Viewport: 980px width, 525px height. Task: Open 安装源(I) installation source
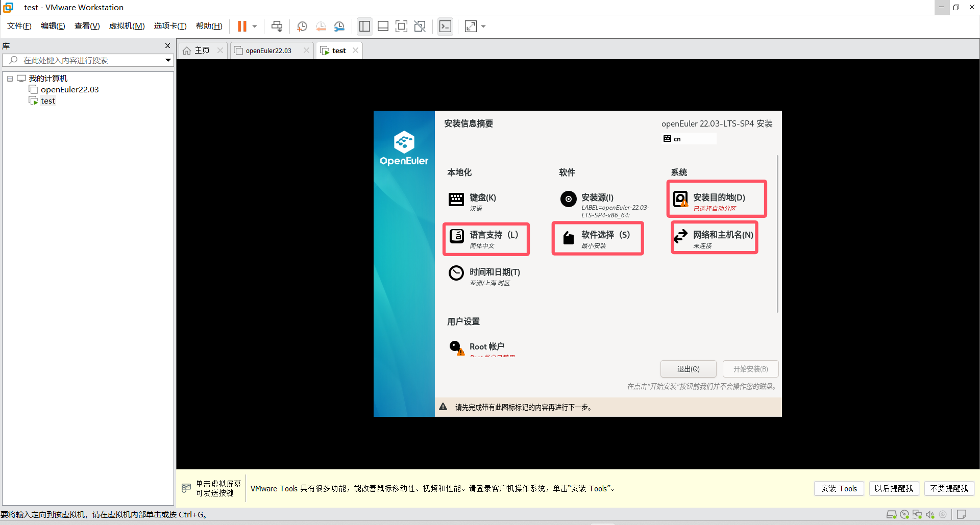tap(604, 205)
